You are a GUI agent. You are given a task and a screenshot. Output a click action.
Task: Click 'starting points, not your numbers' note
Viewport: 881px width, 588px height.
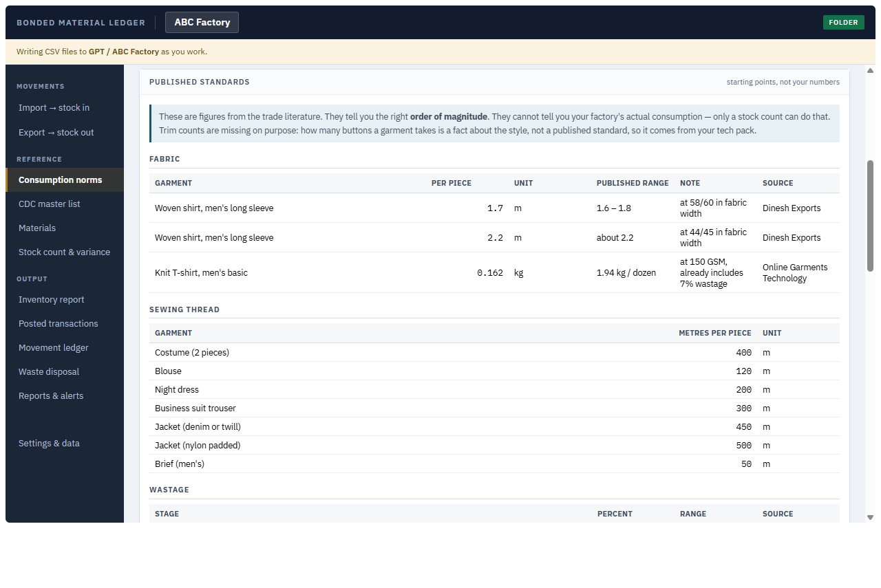coord(783,82)
